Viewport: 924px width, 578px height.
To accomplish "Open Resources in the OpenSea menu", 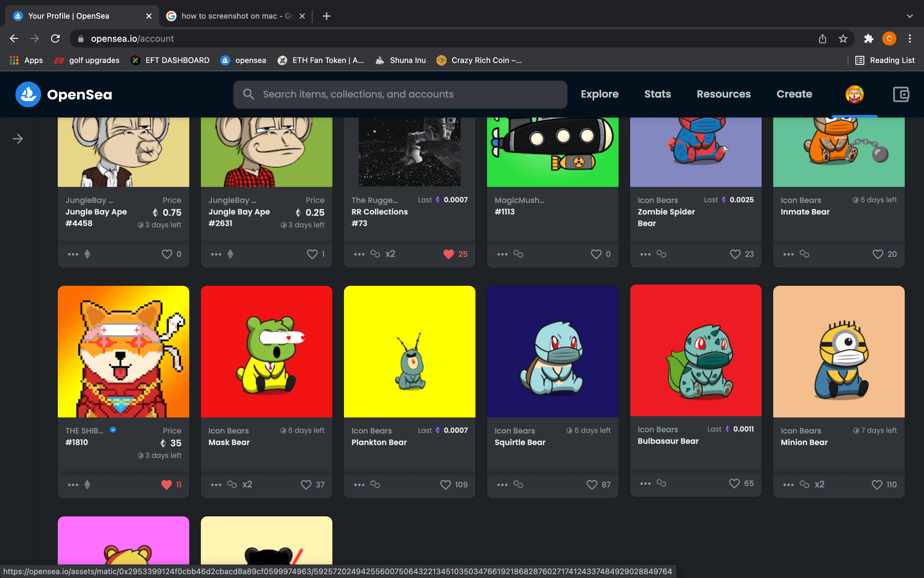I will click(723, 94).
